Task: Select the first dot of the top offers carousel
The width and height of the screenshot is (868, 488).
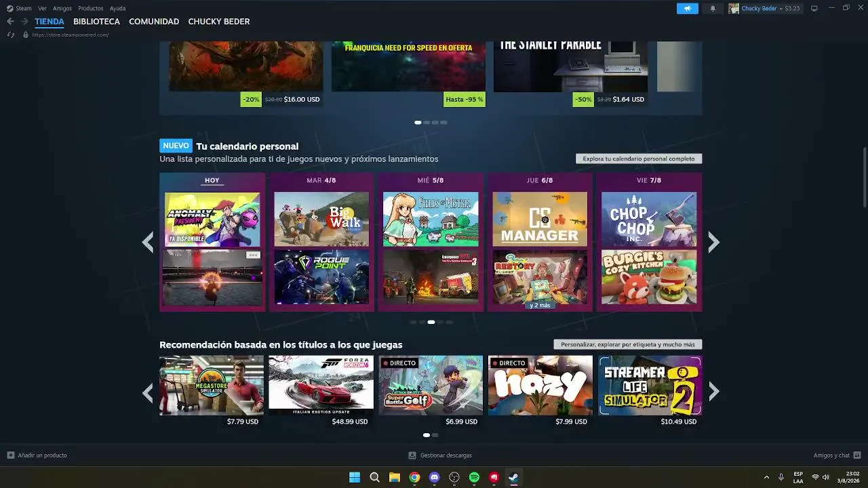Action: [x=418, y=123]
